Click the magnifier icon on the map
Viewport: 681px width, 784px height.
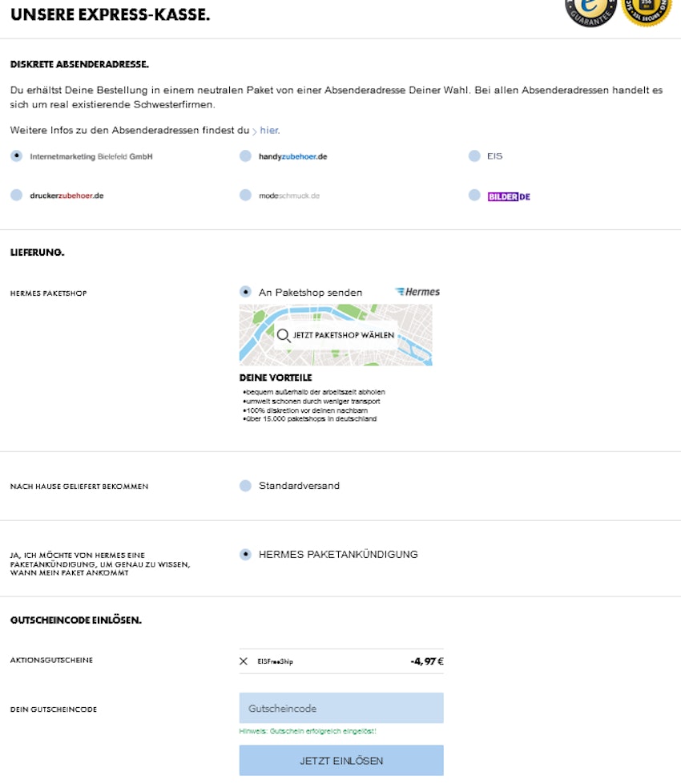click(283, 335)
